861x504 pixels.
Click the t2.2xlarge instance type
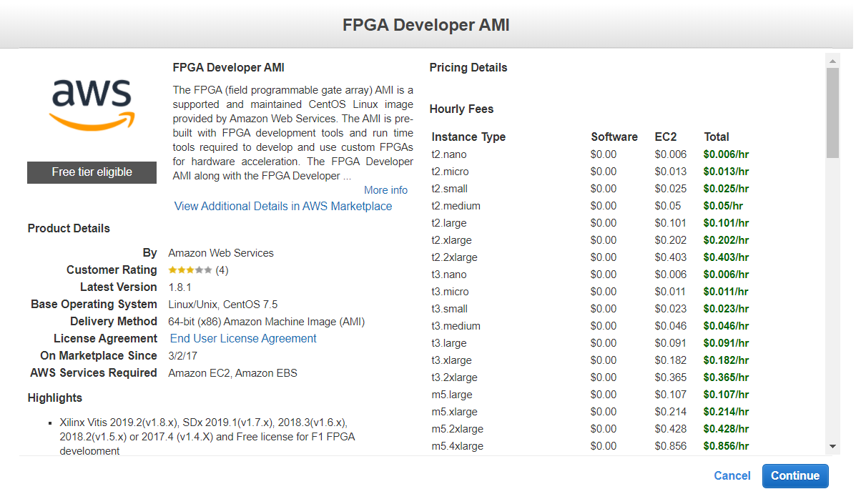click(454, 257)
